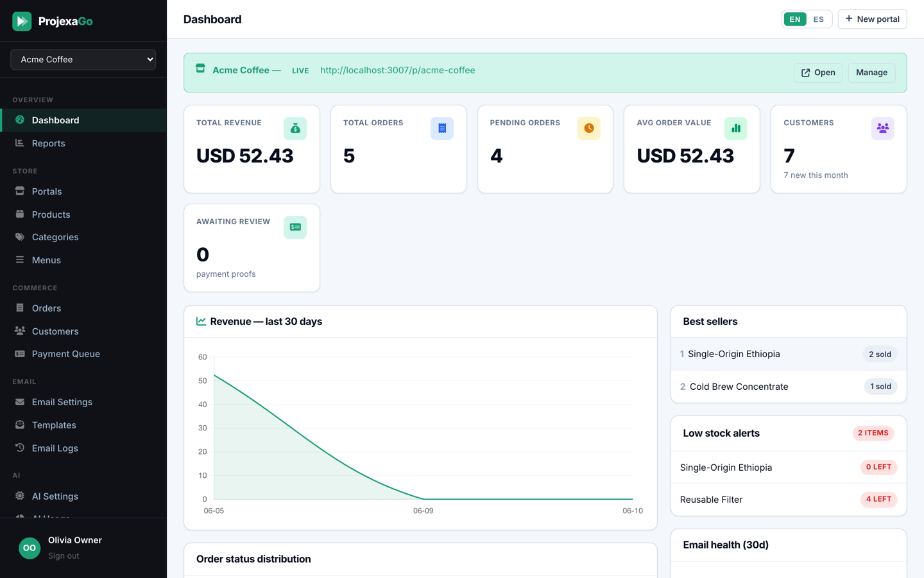
Task: Click the payment proofs label
Action: (x=226, y=274)
